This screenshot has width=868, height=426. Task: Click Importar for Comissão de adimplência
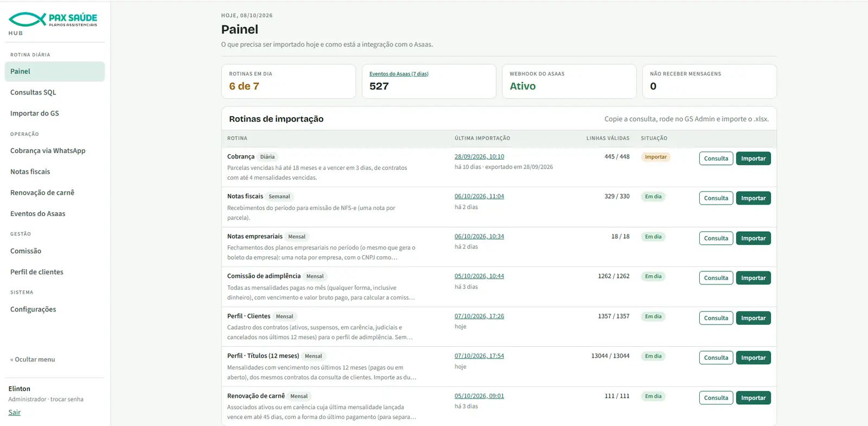754,278
